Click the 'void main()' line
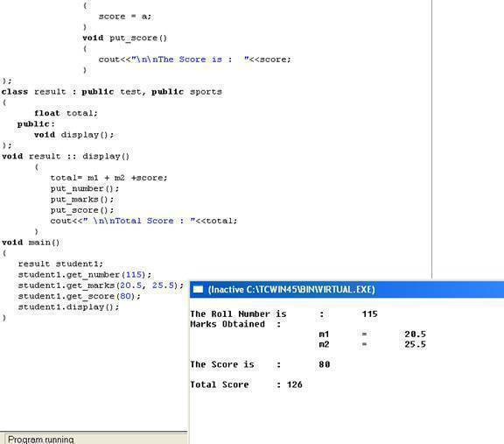 31,243
